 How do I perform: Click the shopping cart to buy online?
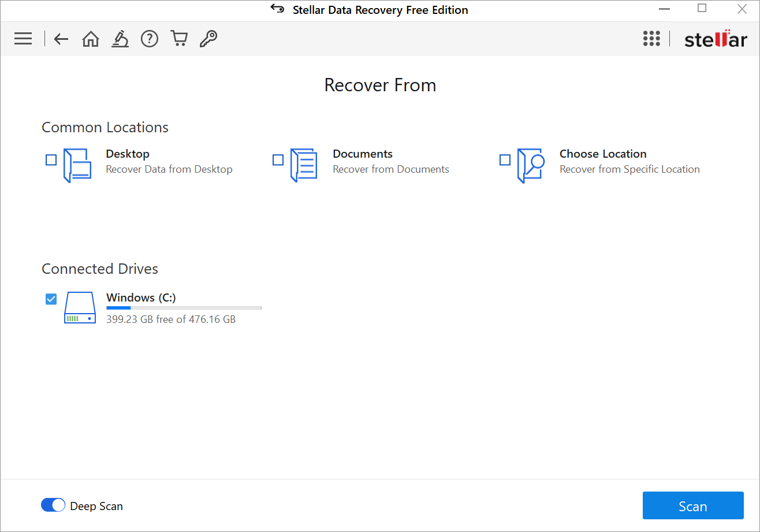click(x=179, y=39)
